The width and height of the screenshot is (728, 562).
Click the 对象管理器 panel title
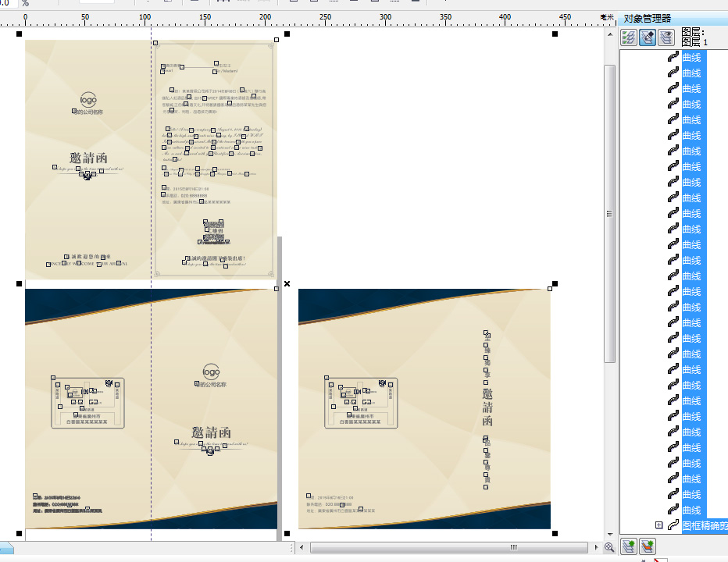pyautogui.click(x=648, y=19)
